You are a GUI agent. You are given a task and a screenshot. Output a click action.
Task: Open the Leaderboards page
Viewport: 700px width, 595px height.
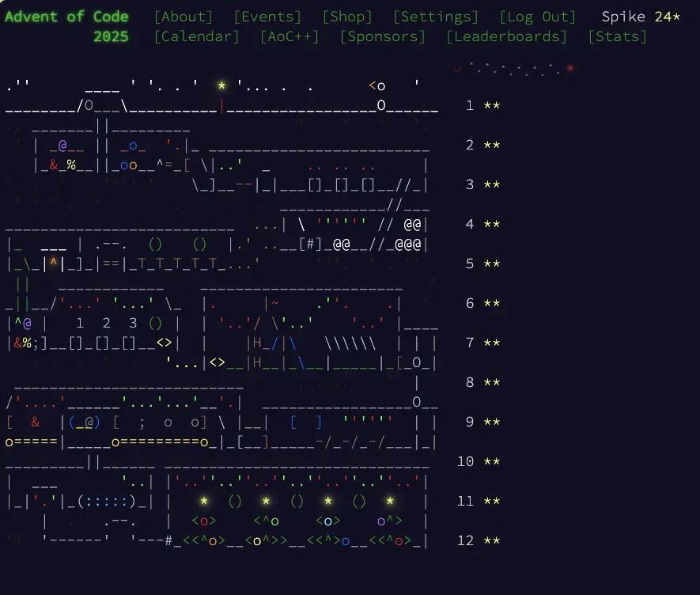pos(507,36)
